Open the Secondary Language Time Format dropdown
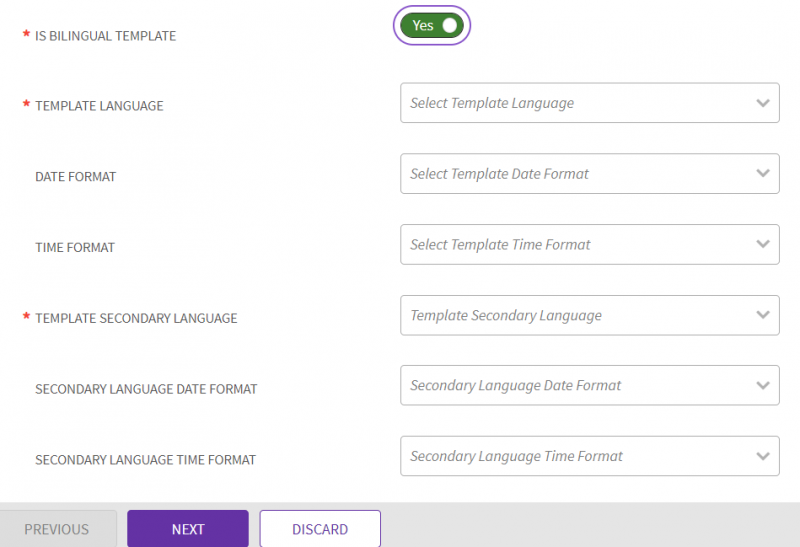The height and width of the screenshot is (547, 800). pos(590,456)
